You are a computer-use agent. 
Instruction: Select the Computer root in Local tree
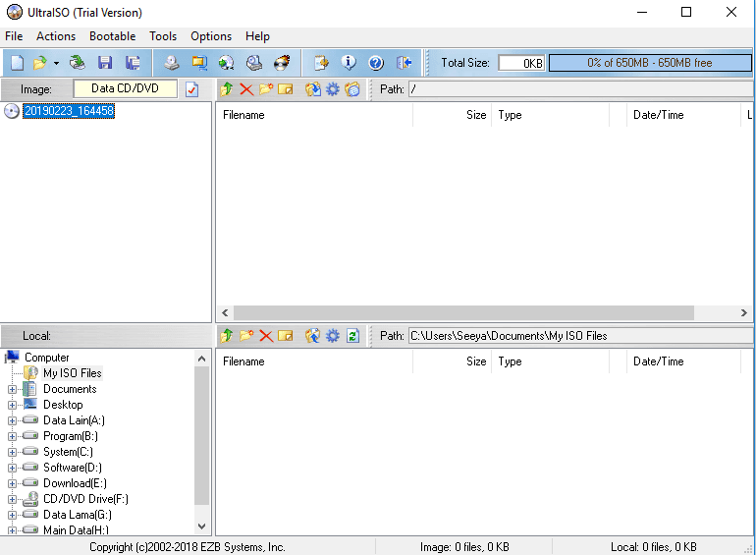coord(47,358)
